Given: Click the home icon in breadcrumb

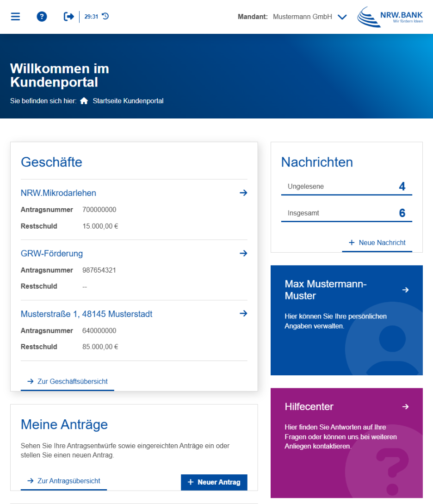Looking at the screenshot, I should click(84, 100).
